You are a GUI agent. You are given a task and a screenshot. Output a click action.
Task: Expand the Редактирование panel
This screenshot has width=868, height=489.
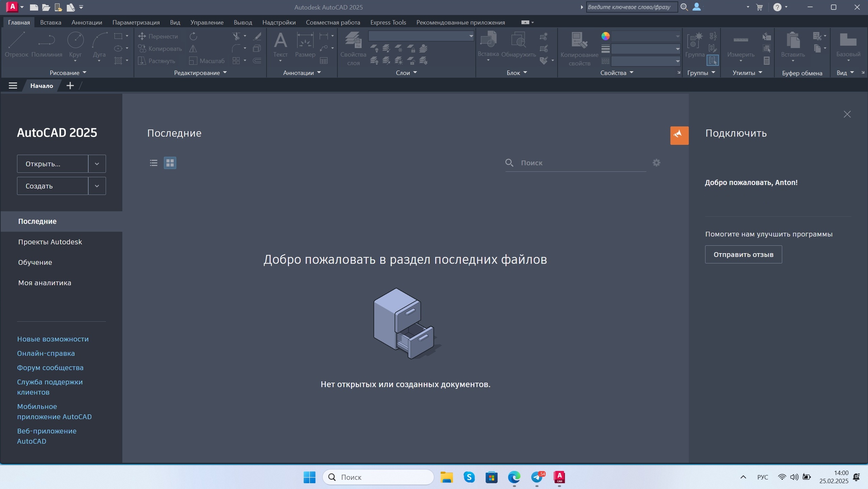click(x=200, y=73)
